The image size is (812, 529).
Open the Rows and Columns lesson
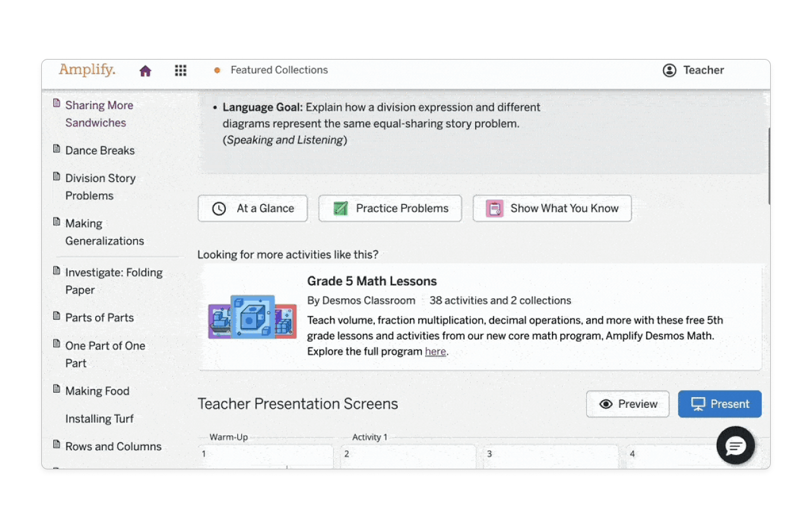click(x=113, y=446)
